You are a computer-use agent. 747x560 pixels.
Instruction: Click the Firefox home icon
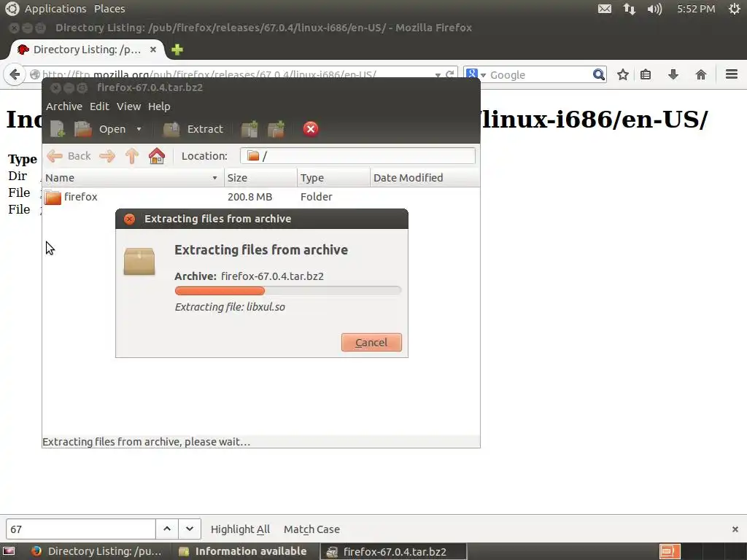tap(701, 75)
